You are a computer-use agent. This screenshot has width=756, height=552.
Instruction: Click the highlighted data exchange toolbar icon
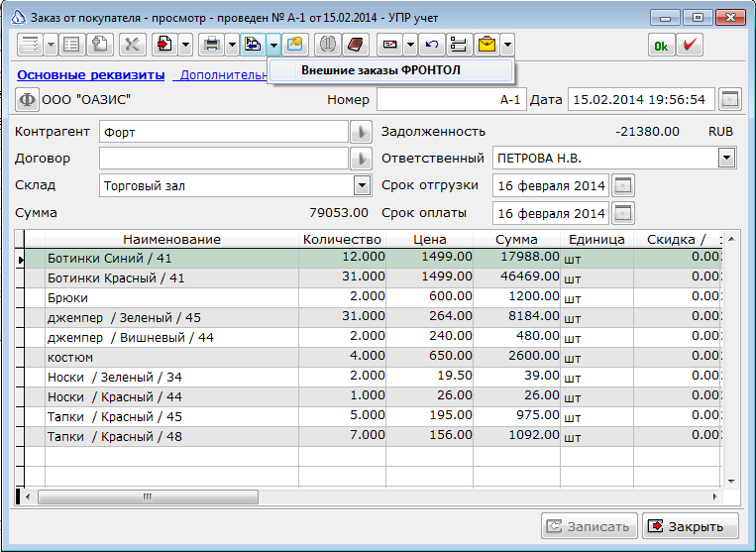click(253, 45)
